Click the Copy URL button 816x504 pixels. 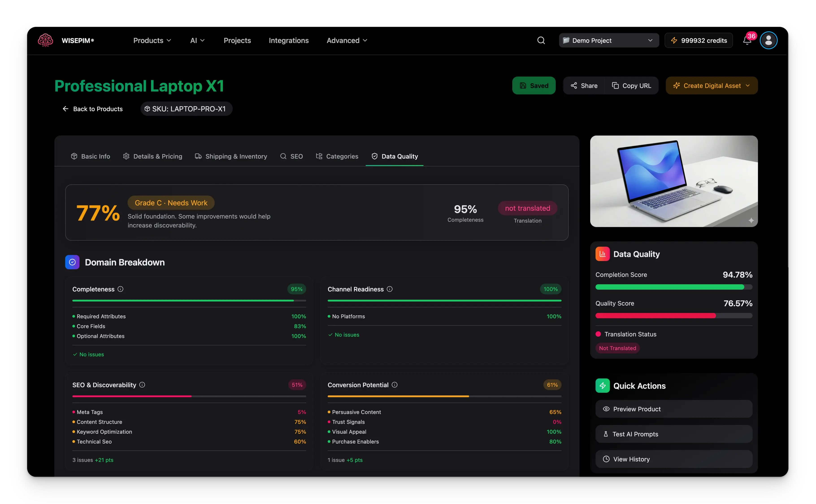pyautogui.click(x=631, y=86)
